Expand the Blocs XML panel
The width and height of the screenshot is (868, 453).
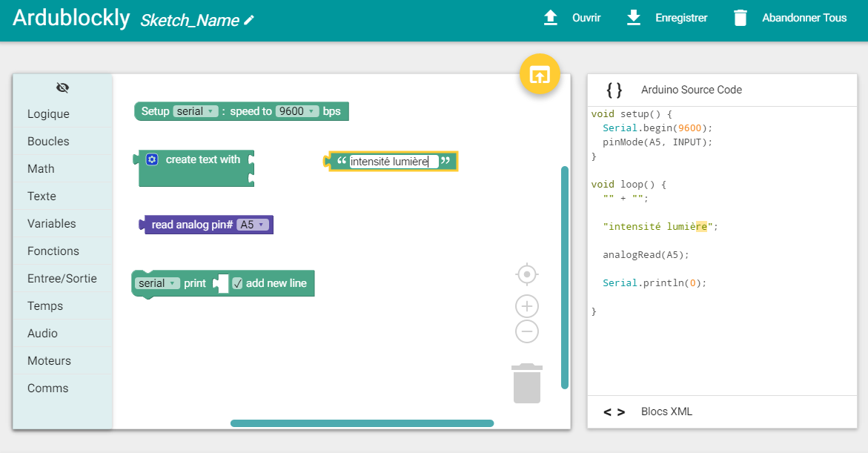coord(666,411)
